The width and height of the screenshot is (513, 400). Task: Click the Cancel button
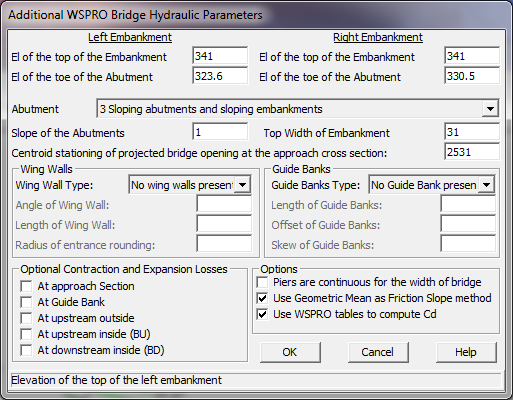[378, 352]
